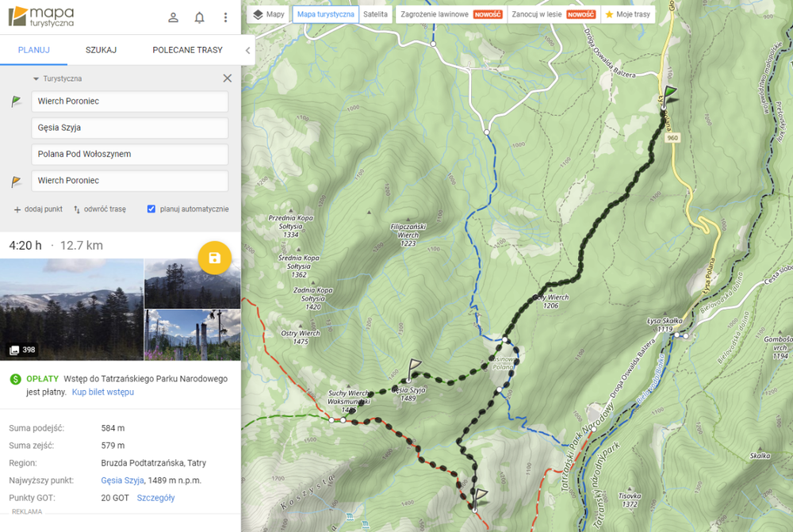Toggle the planuj automatycznie checkbox
Viewport: 793px width, 532px height.
pyautogui.click(x=151, y=209)
